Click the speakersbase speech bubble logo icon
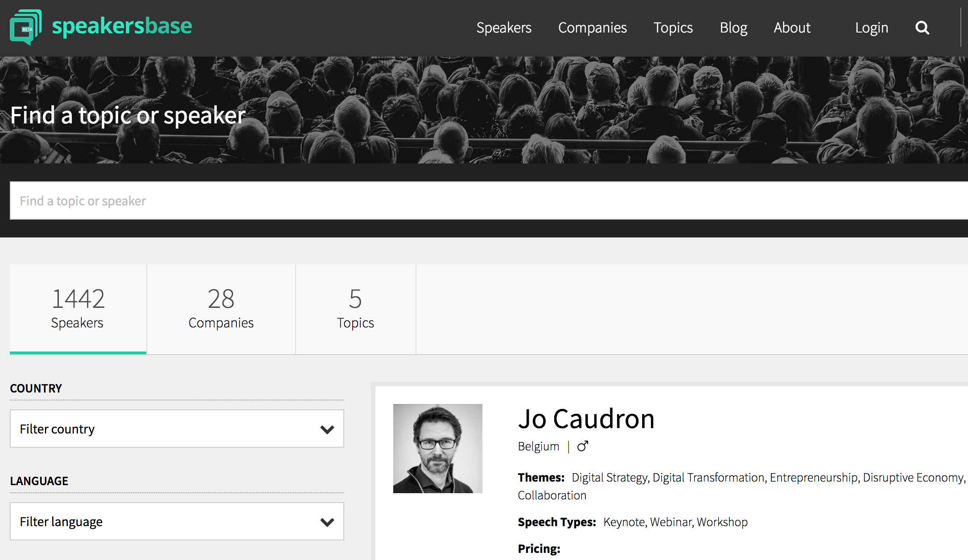The image size is (968, 560). tap(26, 27)
